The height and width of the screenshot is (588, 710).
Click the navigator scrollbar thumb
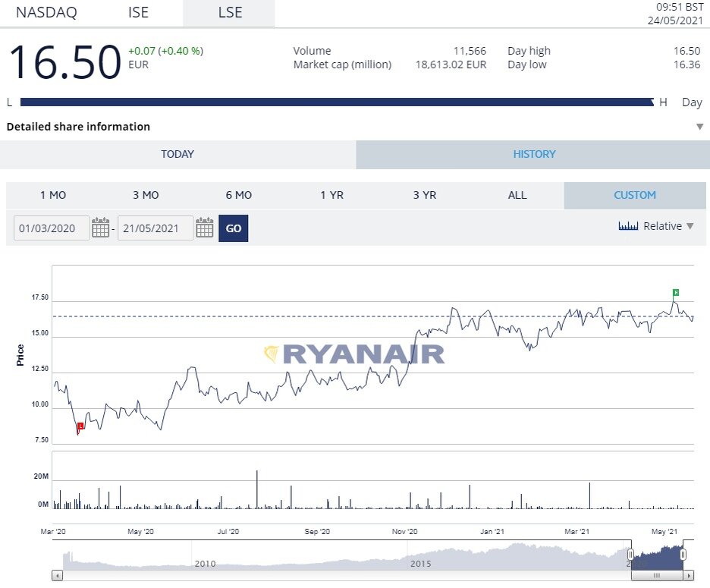[x=657, y=576]
